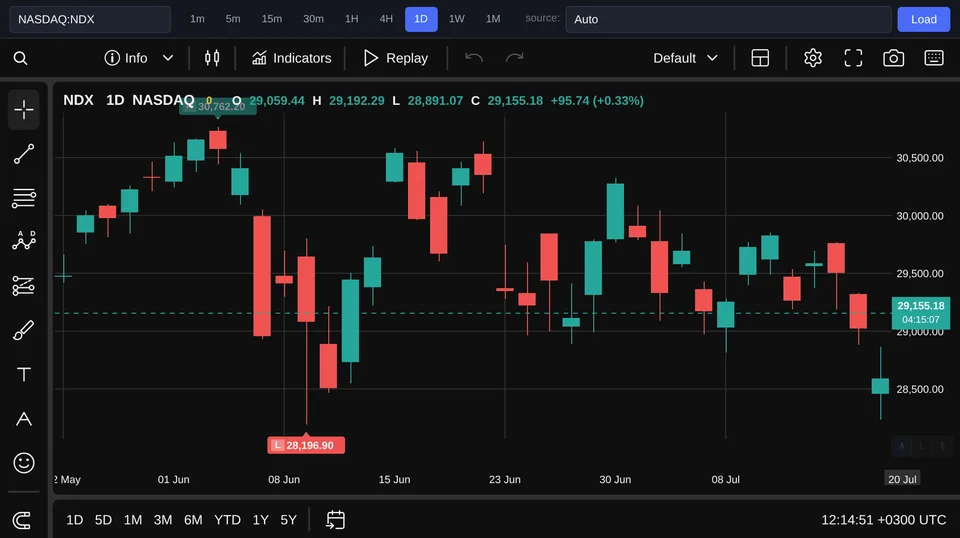Open the Default layout dropdown

(x=685, y=58)
